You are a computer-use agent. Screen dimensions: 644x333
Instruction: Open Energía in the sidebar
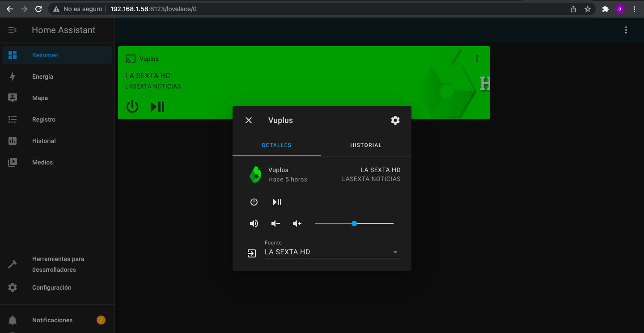[42, 76]
